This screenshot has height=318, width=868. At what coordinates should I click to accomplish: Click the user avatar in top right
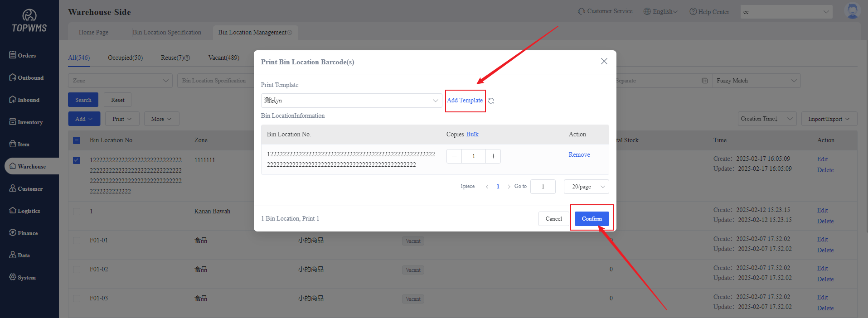(852, 11)
